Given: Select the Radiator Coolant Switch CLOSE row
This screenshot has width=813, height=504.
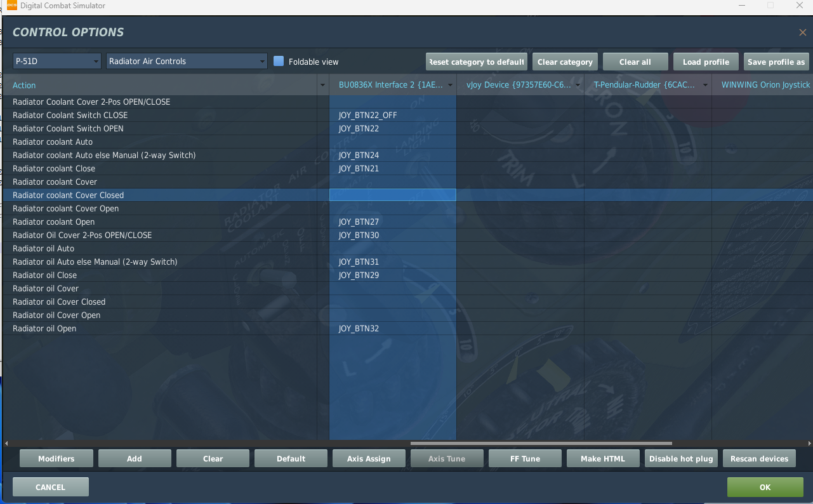Looking at the screenshot, I should point(408,115).
